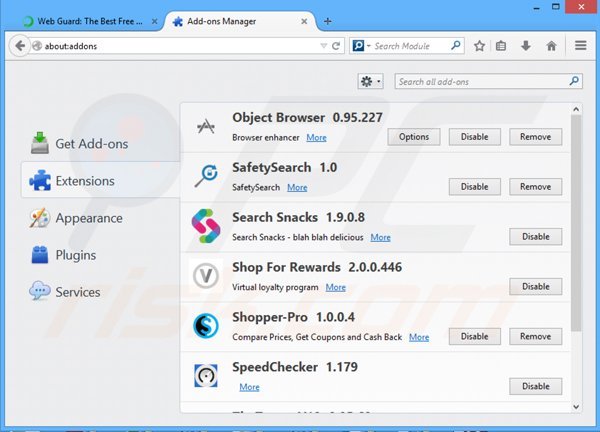The width and height of the screenshot is (600, 432).
Task: Click the SpeedChecker extension icon
Action: [x=206, y=376]
